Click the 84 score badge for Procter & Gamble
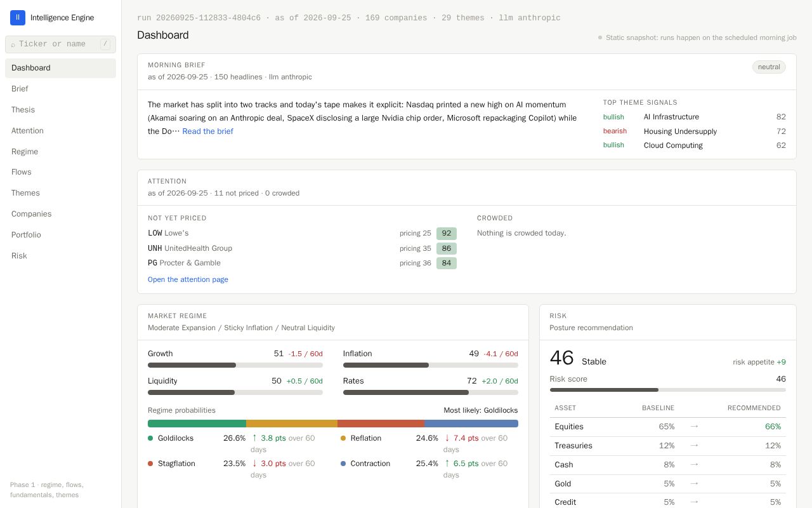812x508 pixels. click(447, 263)
